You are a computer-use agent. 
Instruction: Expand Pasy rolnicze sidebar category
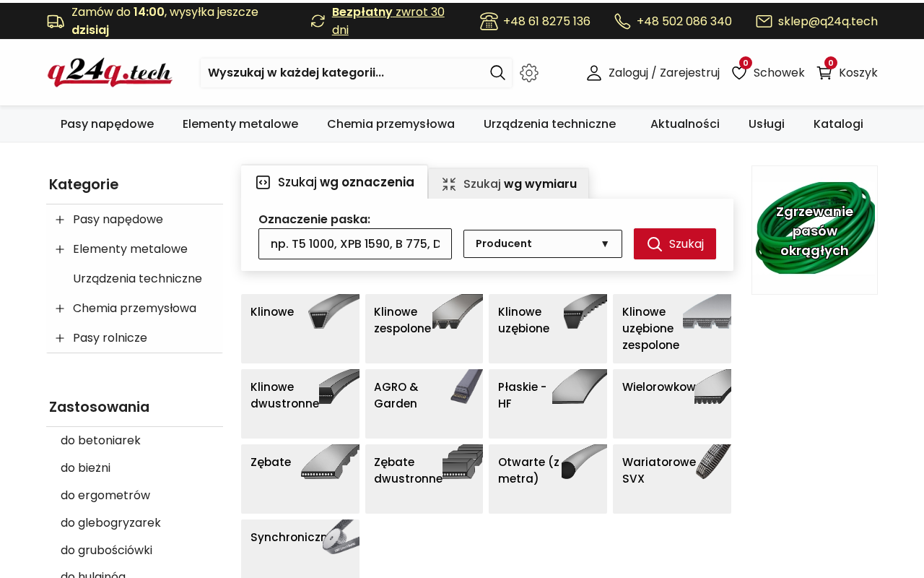60,338
